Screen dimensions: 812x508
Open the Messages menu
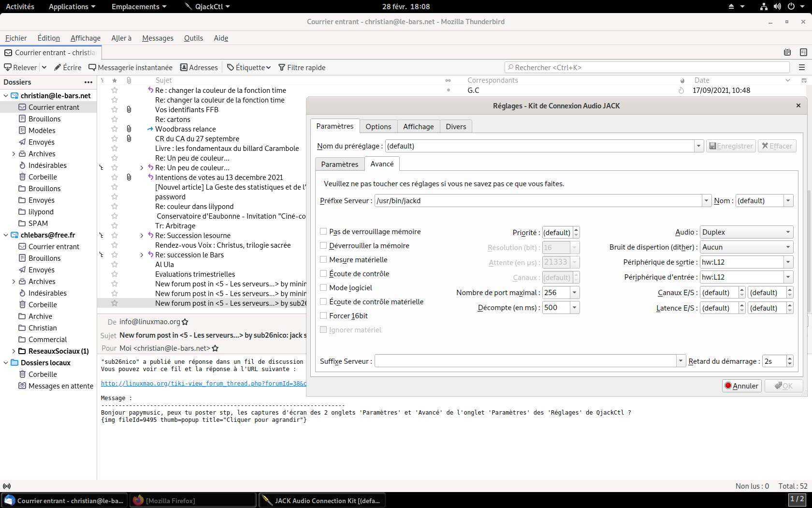coord(158,38)
